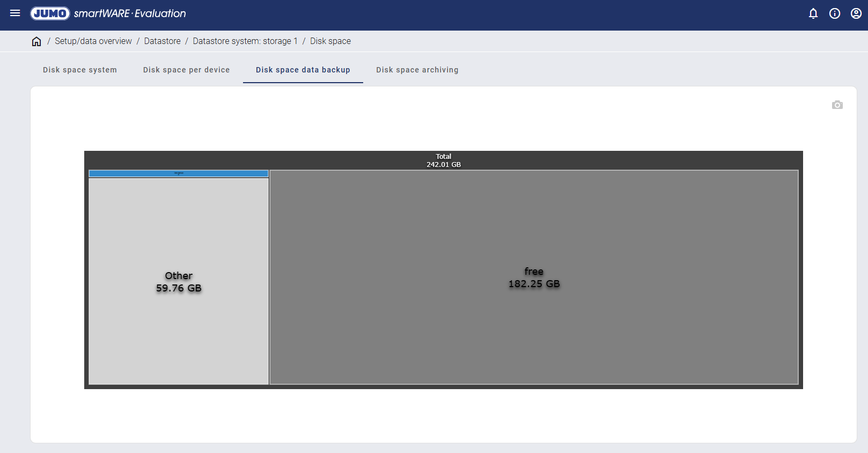Image resolution: width=868 pixels, height=453 pixels.
Task: Go to home via breadcrumb house icon
Action: click(36, 41)
